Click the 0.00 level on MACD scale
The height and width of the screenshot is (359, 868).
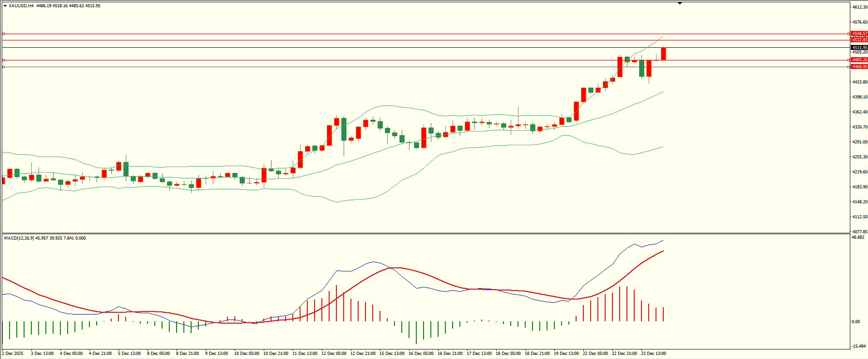(x=855, y=322)
